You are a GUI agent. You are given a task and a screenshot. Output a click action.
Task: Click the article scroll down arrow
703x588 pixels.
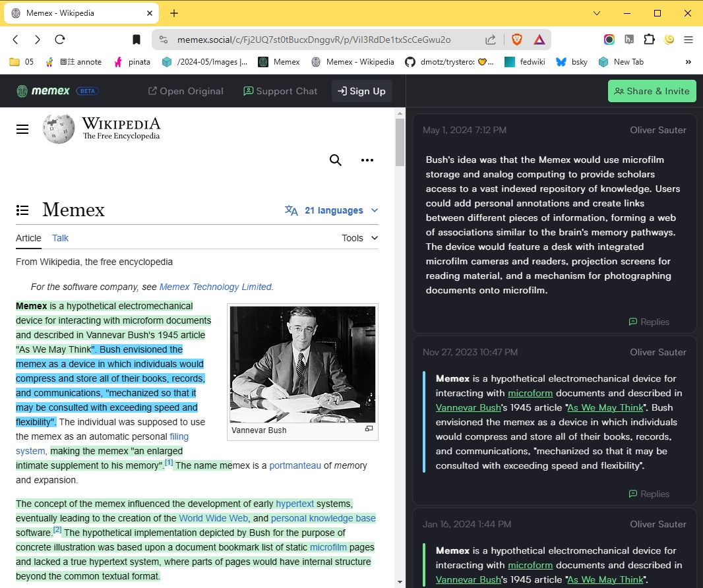(400, 582)
